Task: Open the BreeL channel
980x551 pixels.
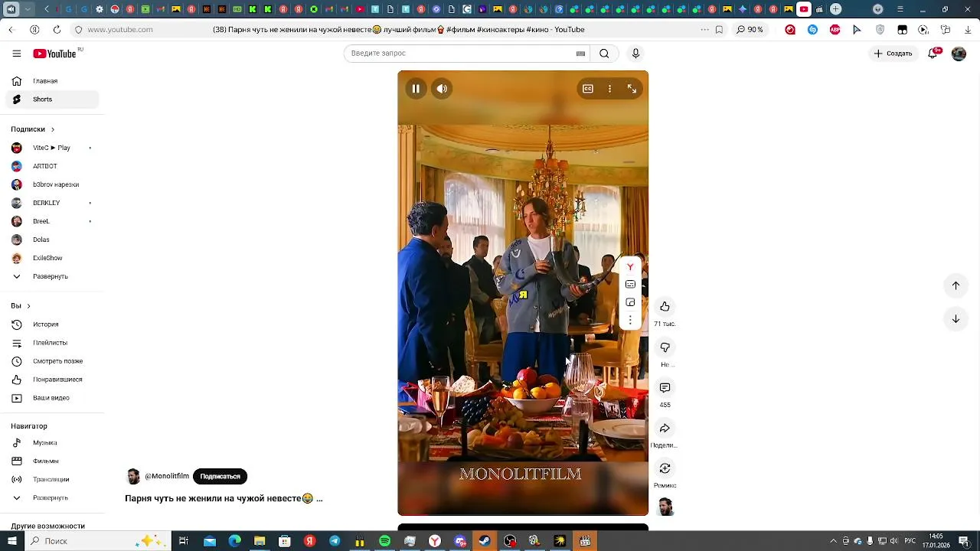Action: click(52, 221)
